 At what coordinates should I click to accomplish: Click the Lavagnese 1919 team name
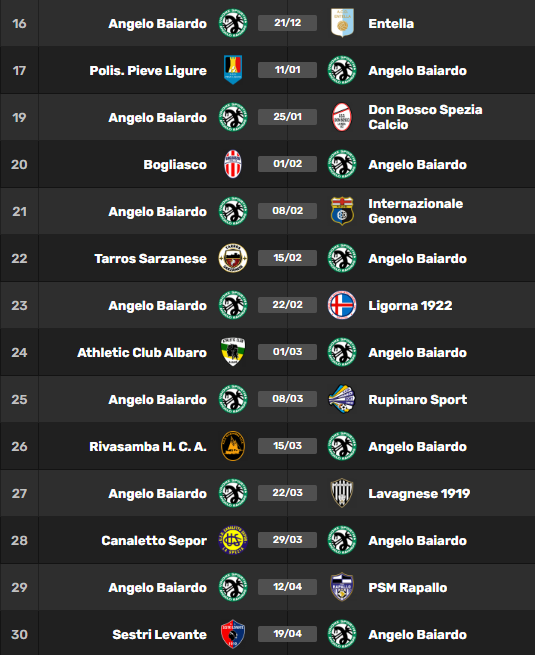tap(419, 493)
